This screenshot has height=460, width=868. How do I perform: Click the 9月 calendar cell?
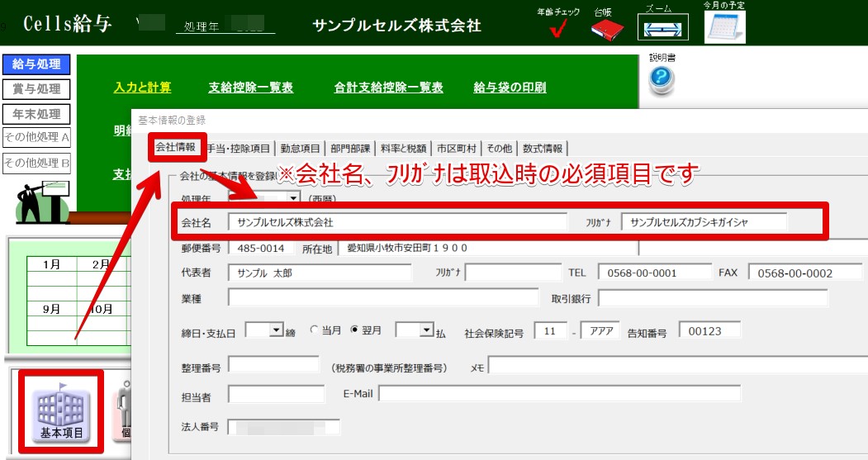point(51,309)
